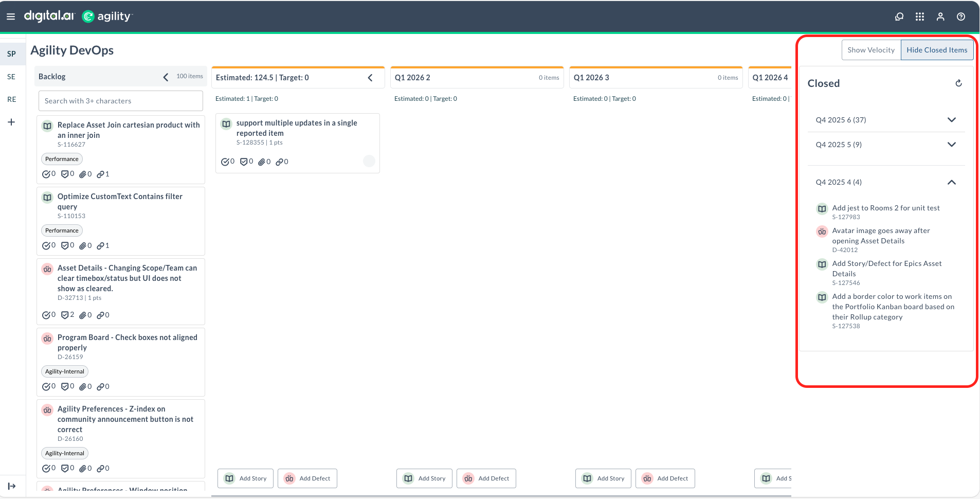Image resolution: width=980 pixels, height=499 pixels.
Task: Toggle the avatar circle on support multiple updates card
Action: point(369,161)
